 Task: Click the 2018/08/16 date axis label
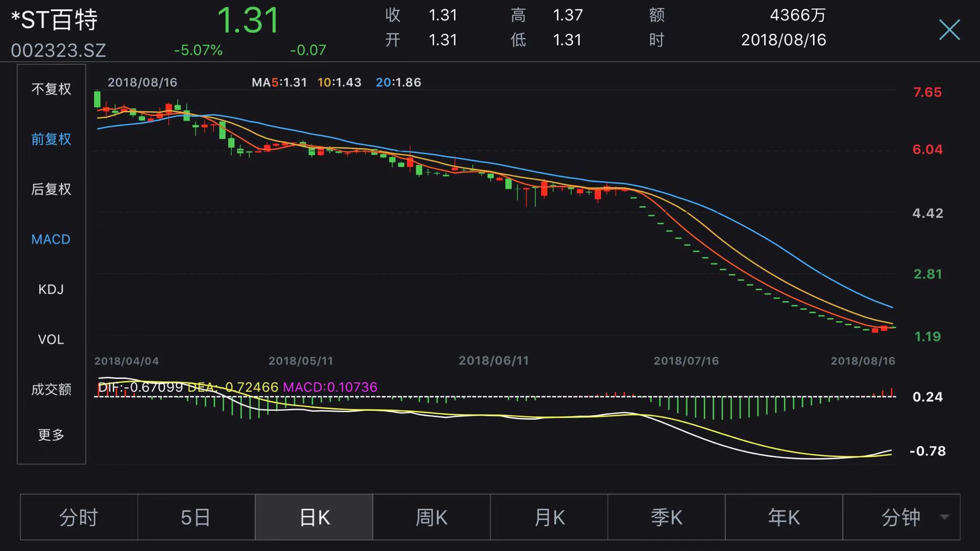863,361
